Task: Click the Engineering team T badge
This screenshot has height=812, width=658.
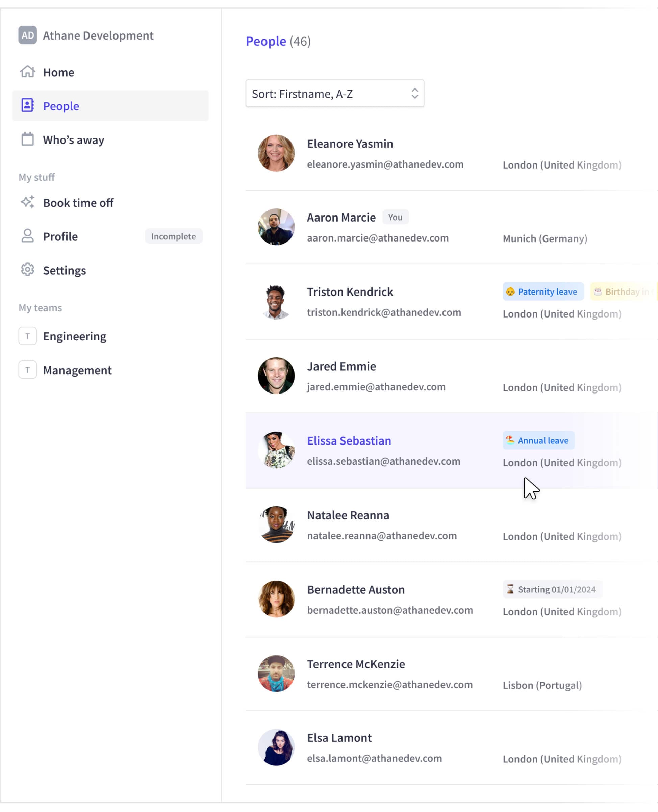Action: click(x=28, y=336)
